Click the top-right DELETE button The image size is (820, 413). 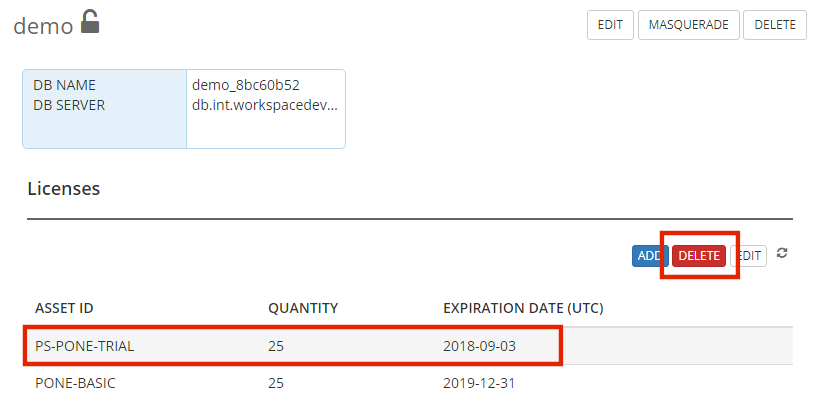pos(775,25)
